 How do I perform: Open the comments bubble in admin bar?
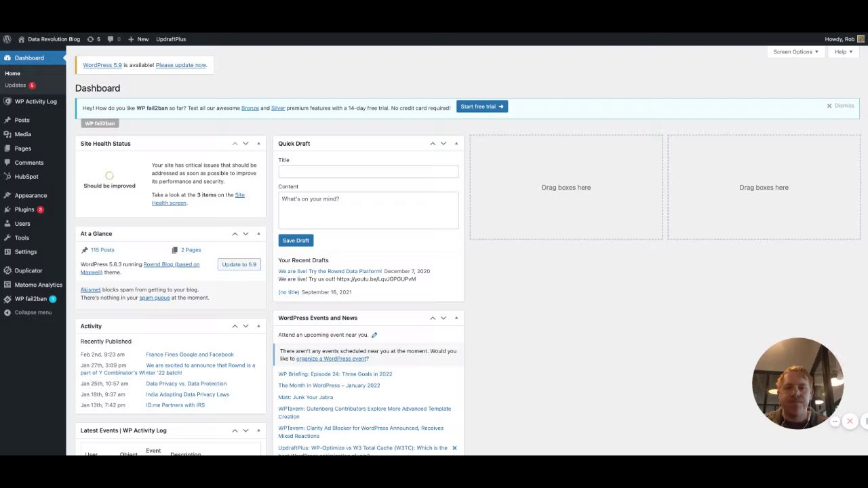tap(110, 39)
